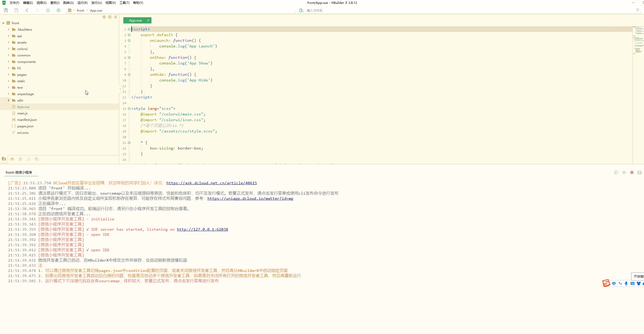
Task: Collapse the front project root
Action: 3,23
